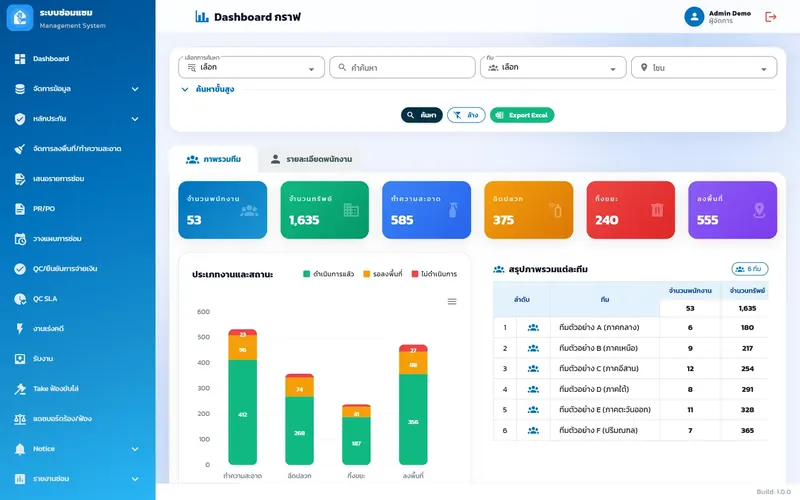Screen dimensions: 800x500
Task: Click the green 412 segment of ทำความสะอาด bar
Action: (x=243, y=412)
